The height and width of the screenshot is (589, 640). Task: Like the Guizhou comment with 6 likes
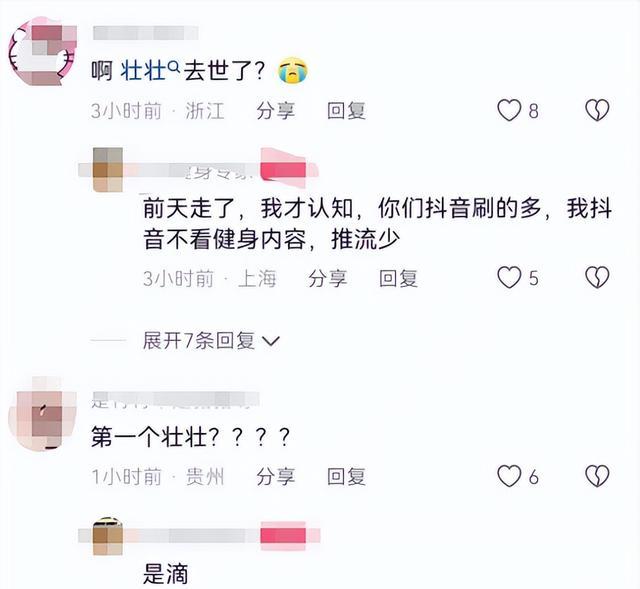point(509,476)
